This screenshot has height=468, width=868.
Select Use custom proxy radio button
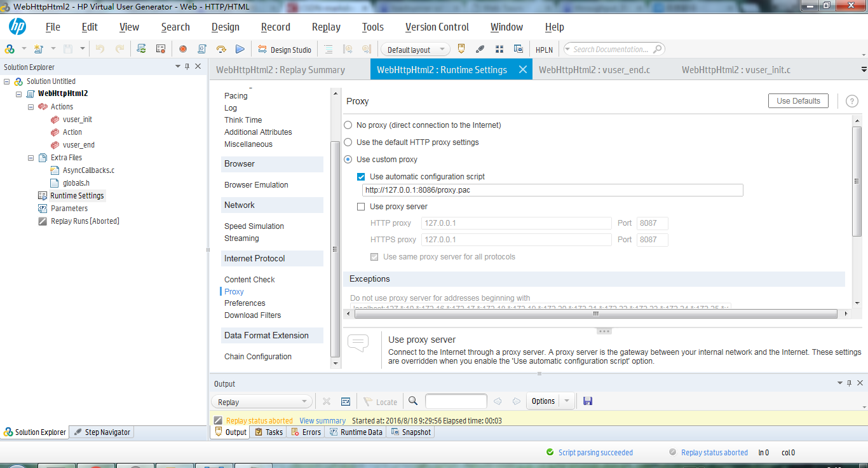[348, 160]
